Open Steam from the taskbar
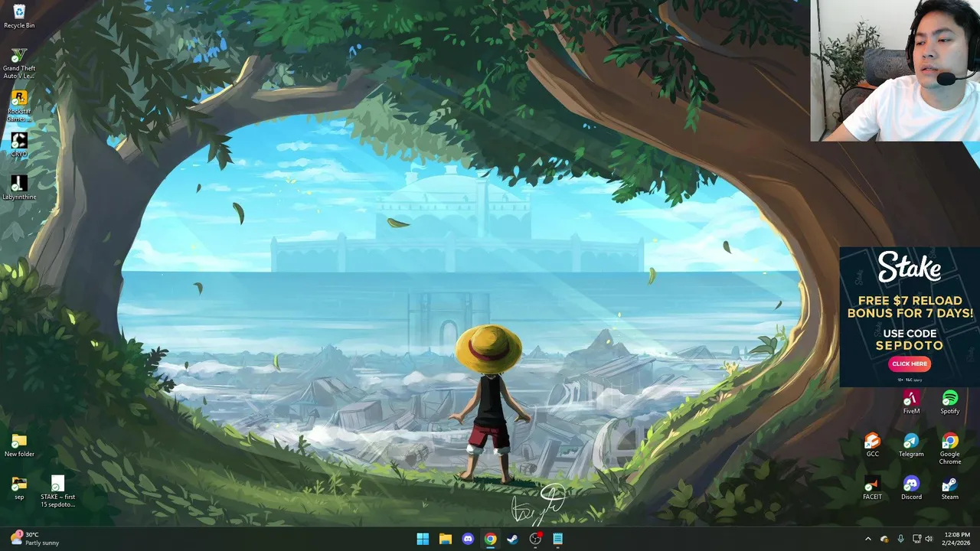980x551 pixels. coord(513,539)
